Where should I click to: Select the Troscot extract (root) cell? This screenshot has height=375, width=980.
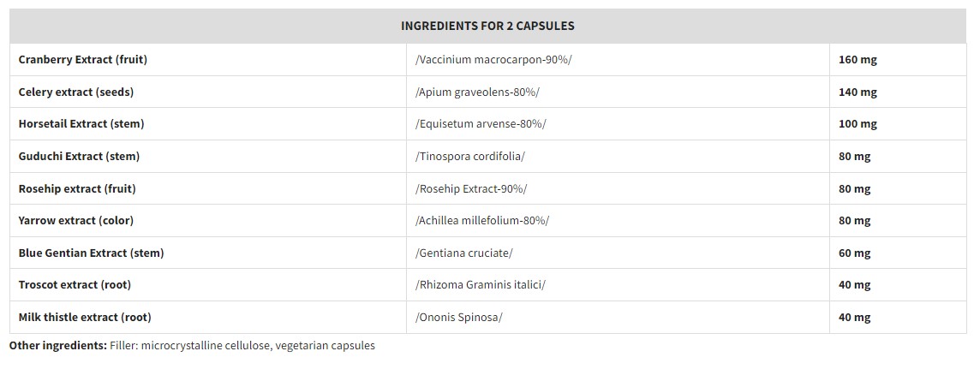tap(75, 284)
